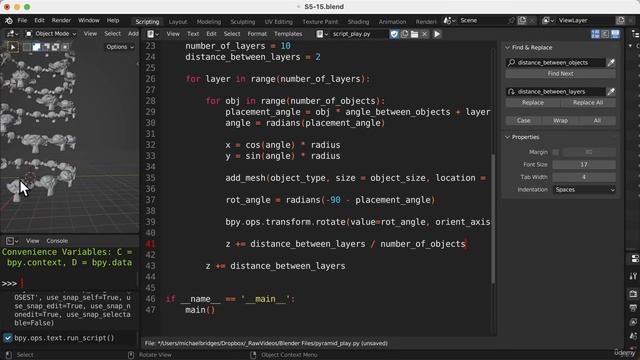Open the Scene browse dropdown icon
The height and width of the screenshot is (360, 640).
pos(449,20)
